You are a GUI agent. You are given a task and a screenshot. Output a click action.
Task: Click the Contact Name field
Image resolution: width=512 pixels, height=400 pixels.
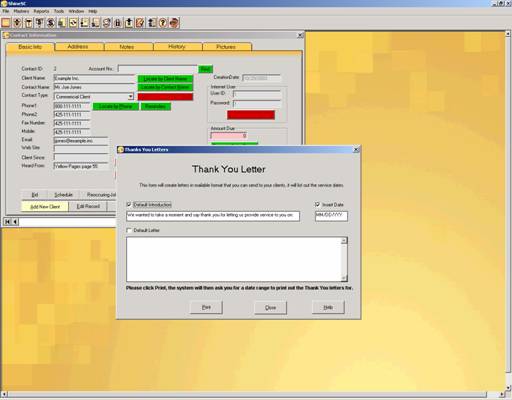(x=95, y=87)
